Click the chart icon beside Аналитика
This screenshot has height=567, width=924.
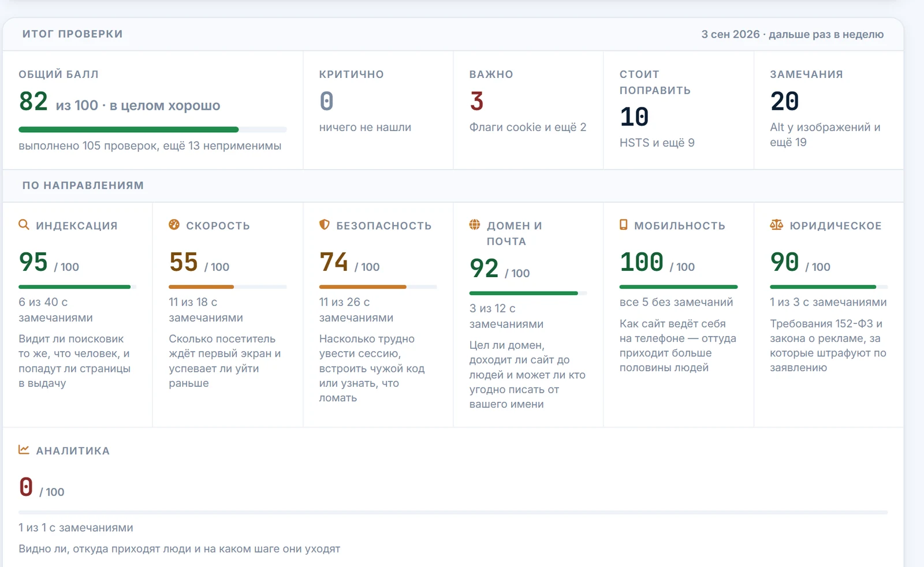pos(24,449)
